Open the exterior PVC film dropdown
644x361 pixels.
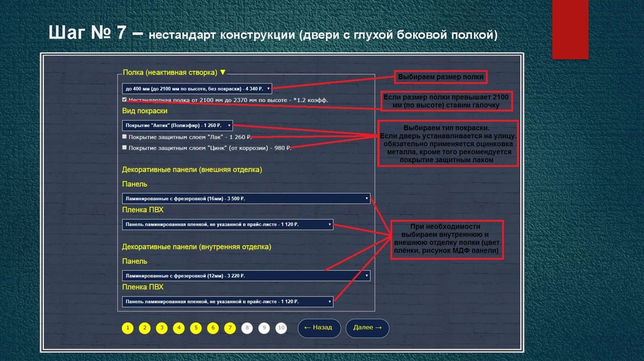[x=228, y=225]
